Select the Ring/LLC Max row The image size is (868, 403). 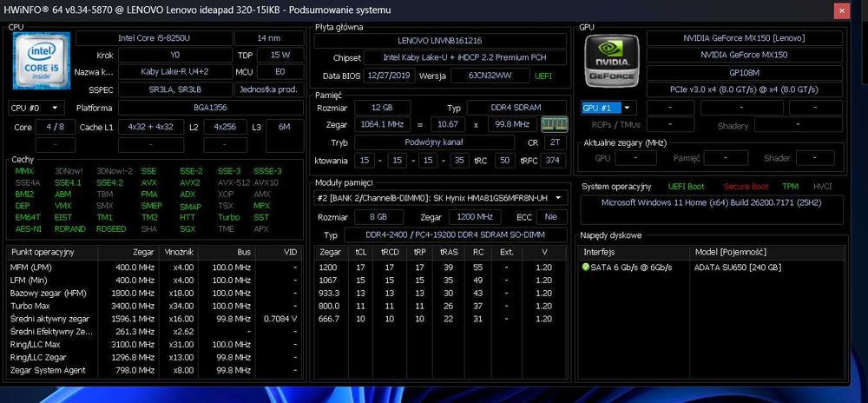tap(155, 344)
